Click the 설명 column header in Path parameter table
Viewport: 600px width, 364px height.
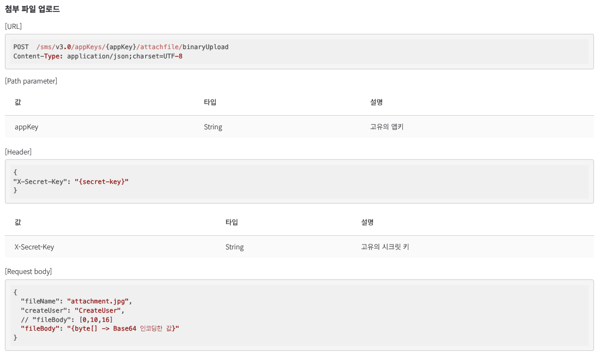pyautogui.click(x=377, y=102)
